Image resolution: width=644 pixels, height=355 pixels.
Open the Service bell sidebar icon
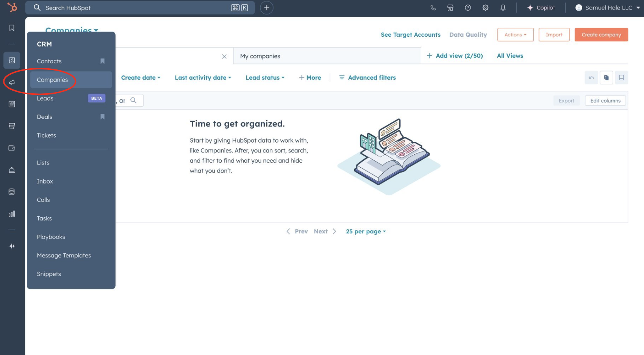pos(12,170)
